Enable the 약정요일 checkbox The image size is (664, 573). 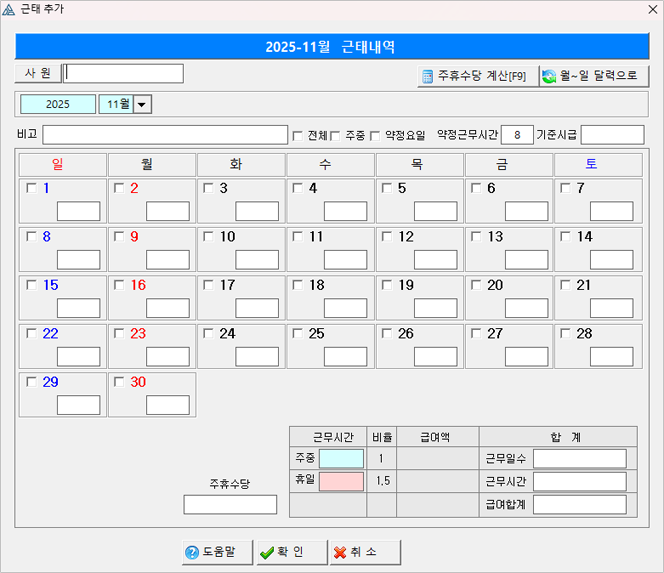click(375, 136)
